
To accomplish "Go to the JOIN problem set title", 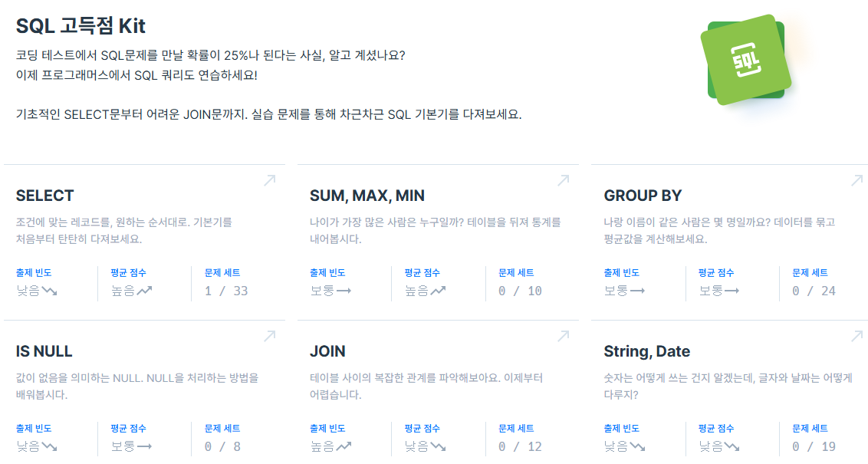I will tap(327, 351).
